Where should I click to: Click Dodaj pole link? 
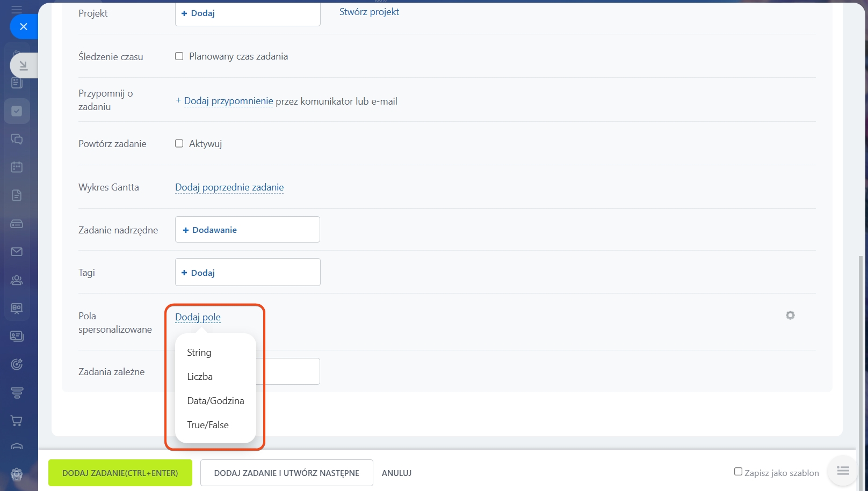point(198,317)
